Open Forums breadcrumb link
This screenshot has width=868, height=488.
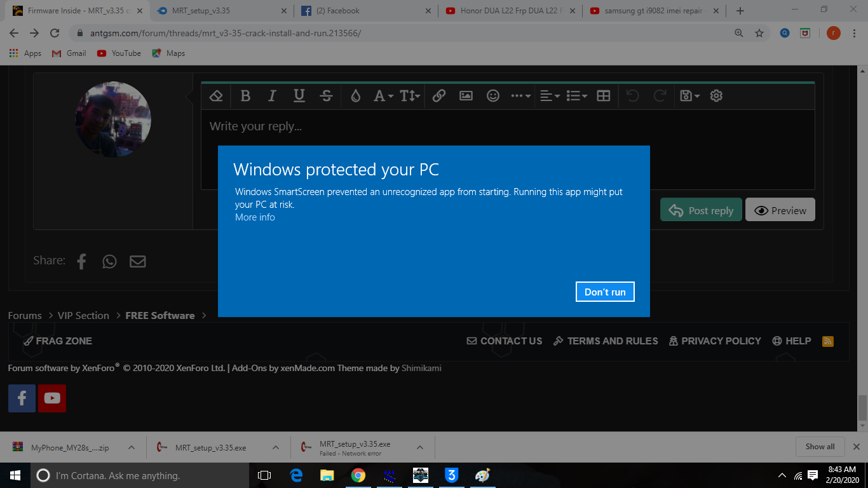pyautogui.click(x=25, y=315)
